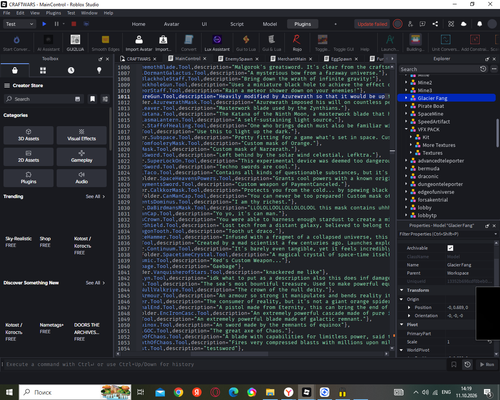Pause the running test session

(x=56, y=24)
